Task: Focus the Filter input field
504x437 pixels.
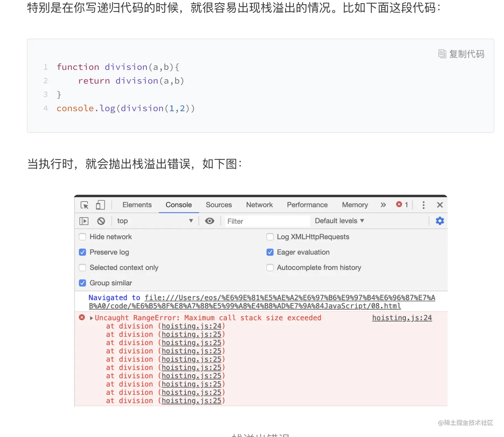Action: pos(267,221)
